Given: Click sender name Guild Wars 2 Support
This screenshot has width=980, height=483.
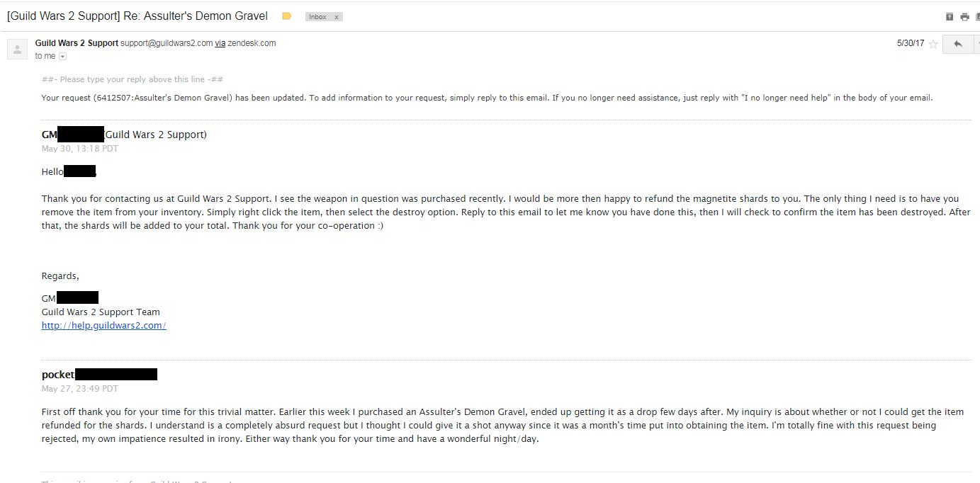Looking at the screenshot, I should [77, 43].
